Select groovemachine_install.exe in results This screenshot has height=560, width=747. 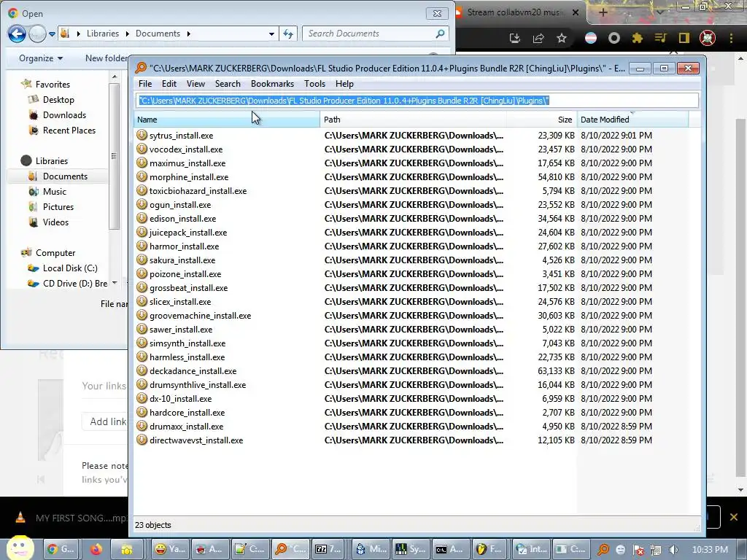tap(200, 315)
